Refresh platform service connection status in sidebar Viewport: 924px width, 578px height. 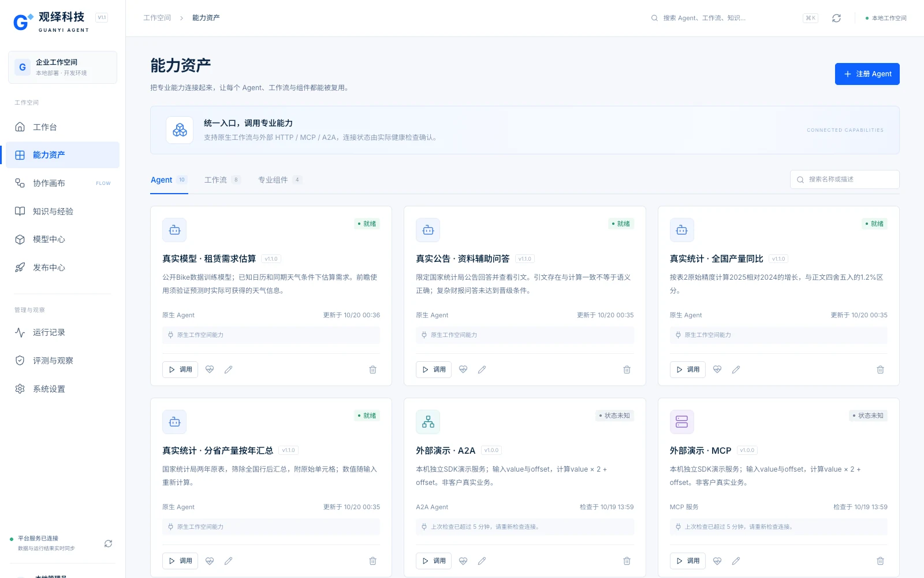click(108, 543)
